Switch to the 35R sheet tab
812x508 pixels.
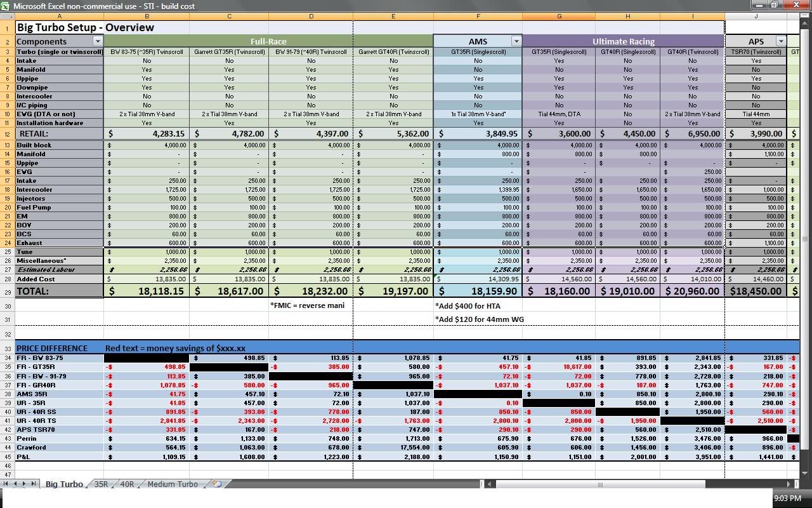tap(101, 484)
